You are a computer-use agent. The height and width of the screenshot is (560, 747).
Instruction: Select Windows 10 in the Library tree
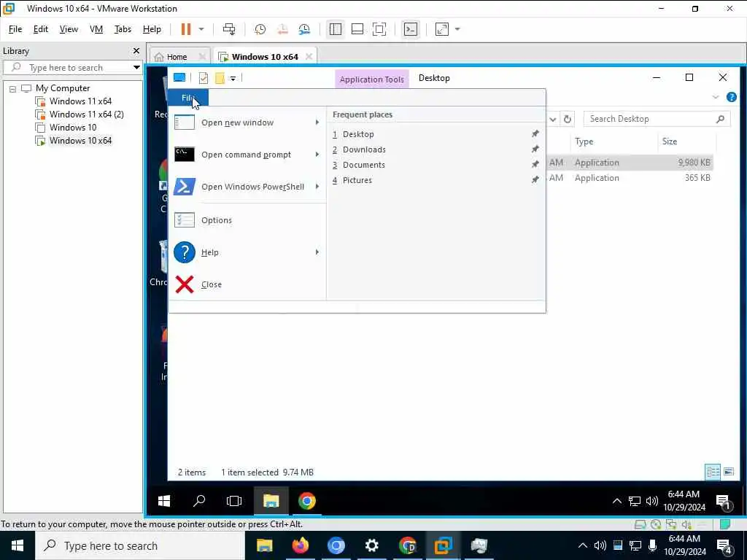tap(72, 128)
